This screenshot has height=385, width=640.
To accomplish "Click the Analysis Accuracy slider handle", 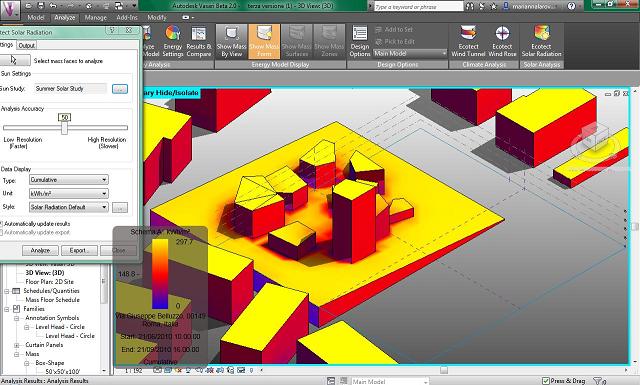I will point(64,127).
